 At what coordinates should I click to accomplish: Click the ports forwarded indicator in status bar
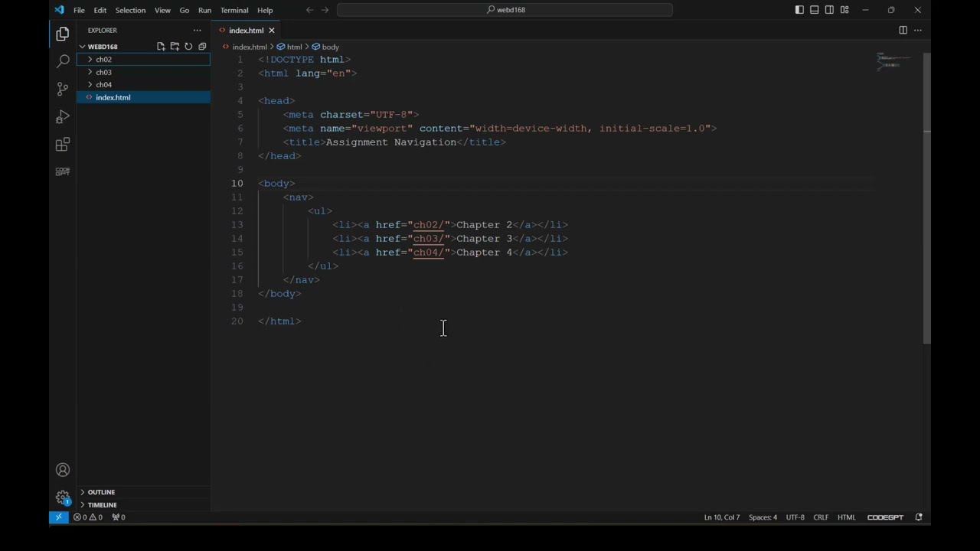point(119,517)
